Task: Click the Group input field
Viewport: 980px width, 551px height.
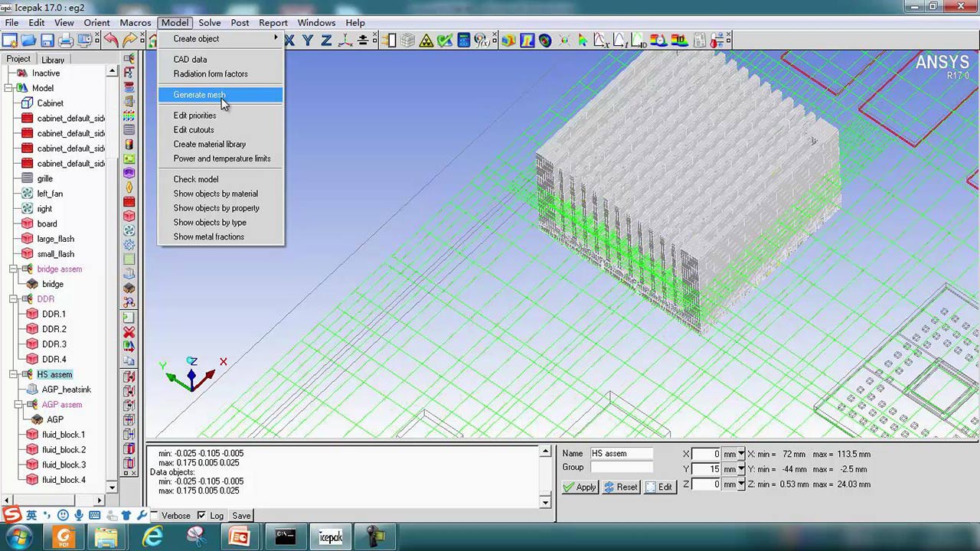Action: (621, 468)
